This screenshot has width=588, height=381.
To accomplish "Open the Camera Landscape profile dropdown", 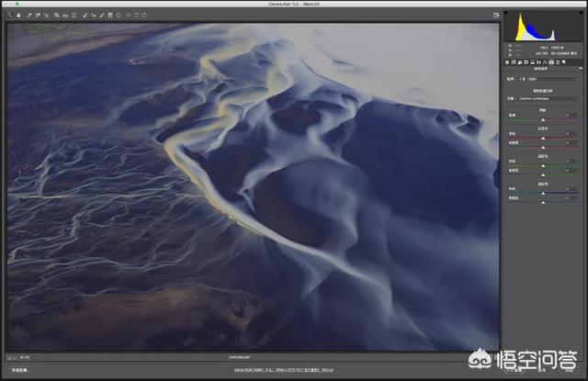I will click(548, 96).
